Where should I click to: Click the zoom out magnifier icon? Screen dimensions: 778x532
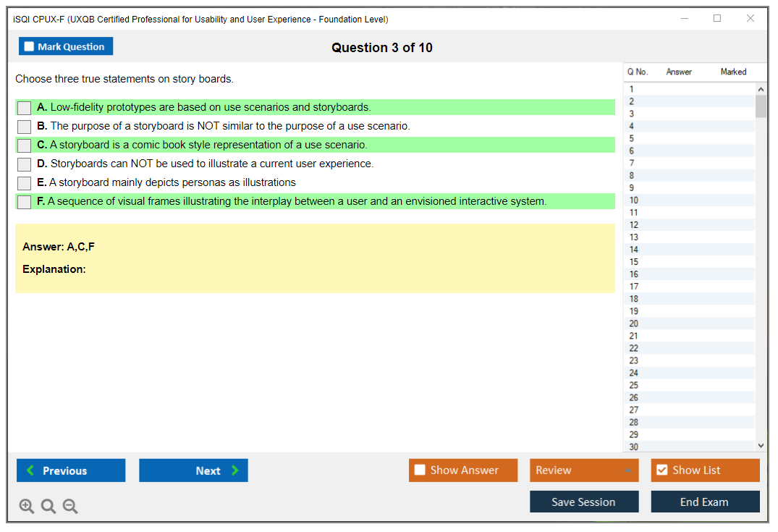(70, 507)
